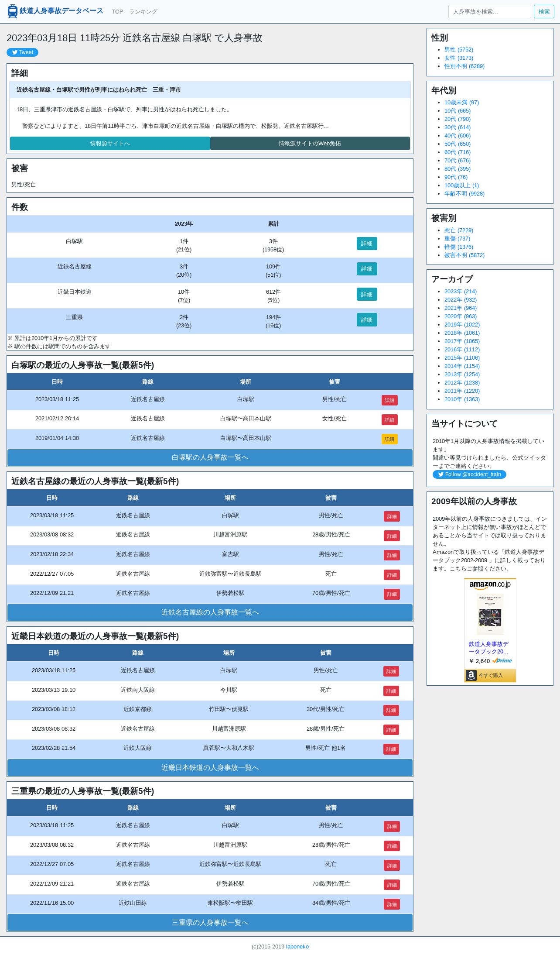Filter by 重傷 (737) link
The height and width of the screenshot is (962, 560).
click(x=458, y=239)
